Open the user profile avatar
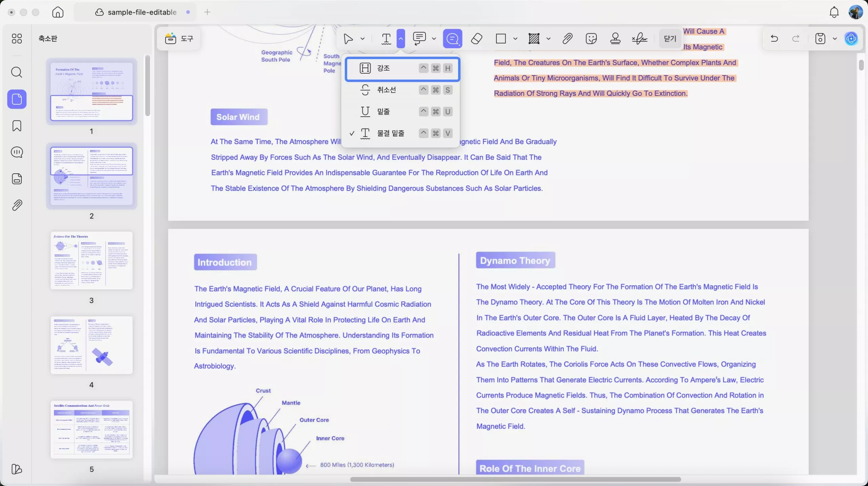This screenshot has height=486, width=868. click(855, 12)
